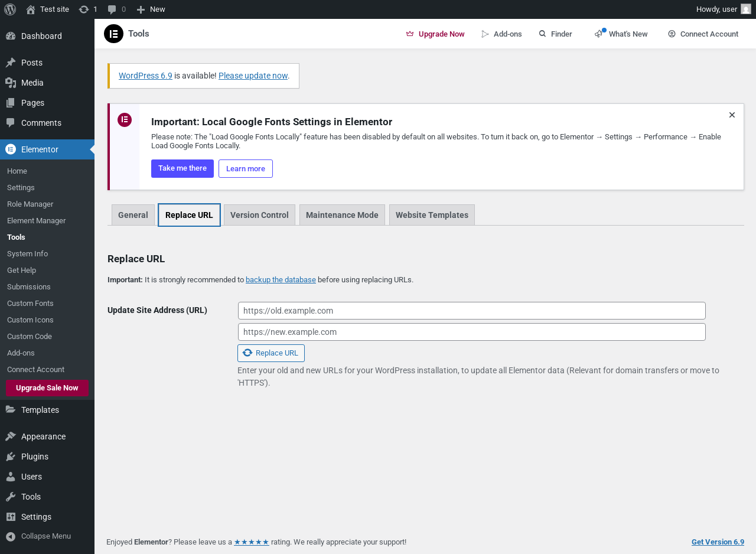
Task: Switch to the Version Control tab
Action: [259, 215]
